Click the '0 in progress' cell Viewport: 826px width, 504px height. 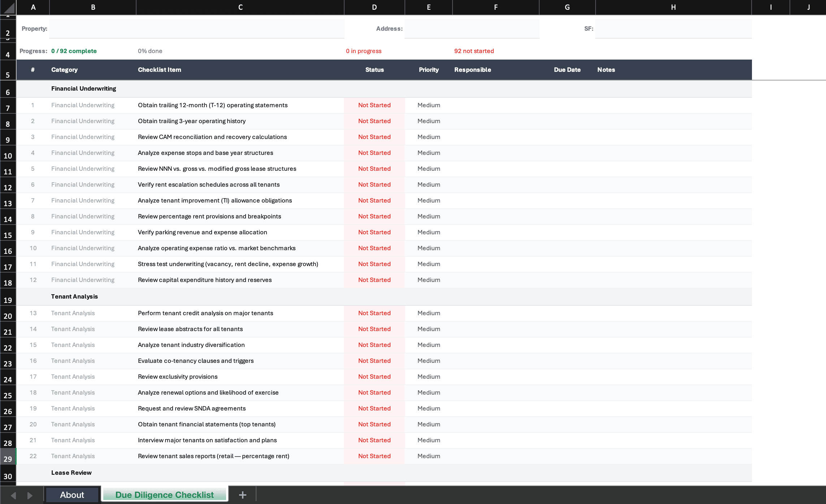coord(364,51)
